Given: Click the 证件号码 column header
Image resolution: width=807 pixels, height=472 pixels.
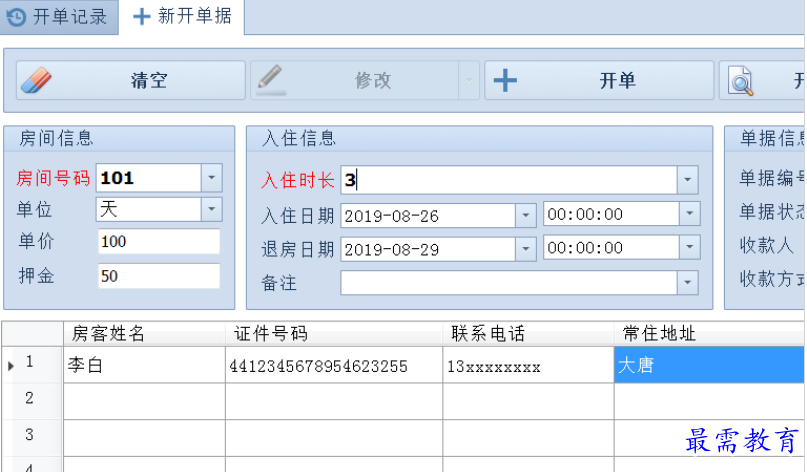Looking at the screenshot, I should [x=334, y=334].
